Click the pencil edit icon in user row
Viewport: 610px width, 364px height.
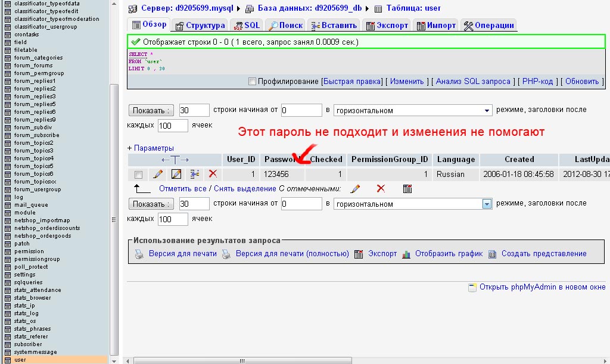(158, 175)
